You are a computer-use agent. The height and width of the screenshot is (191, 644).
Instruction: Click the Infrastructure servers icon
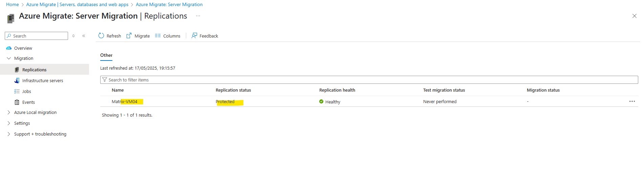17,80
